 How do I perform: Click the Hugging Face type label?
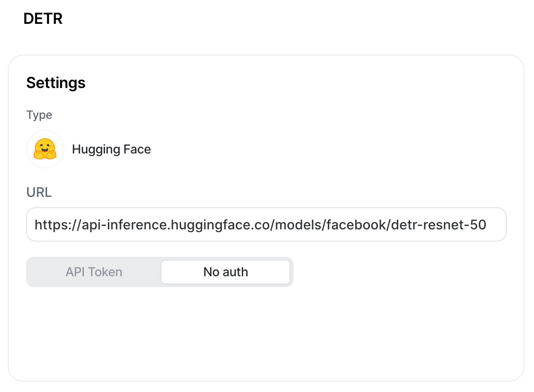111,149
